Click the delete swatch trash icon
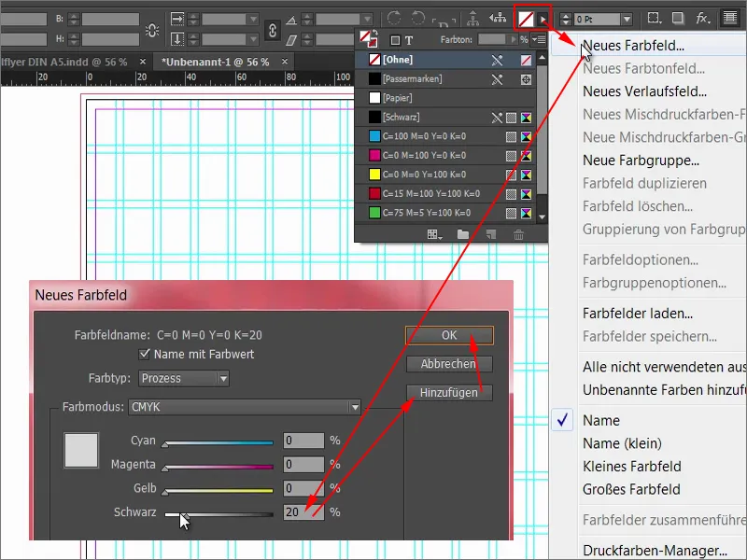The width and height of the screenshot is (747, 560). [x=518, y=234]
